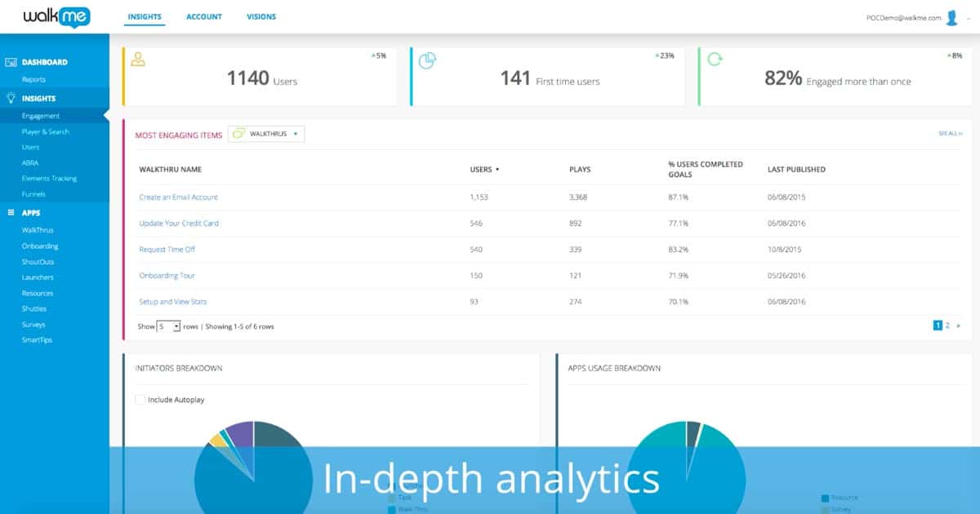Click the 1140 Users stat
980x514 pixels.
click(261, 78)
